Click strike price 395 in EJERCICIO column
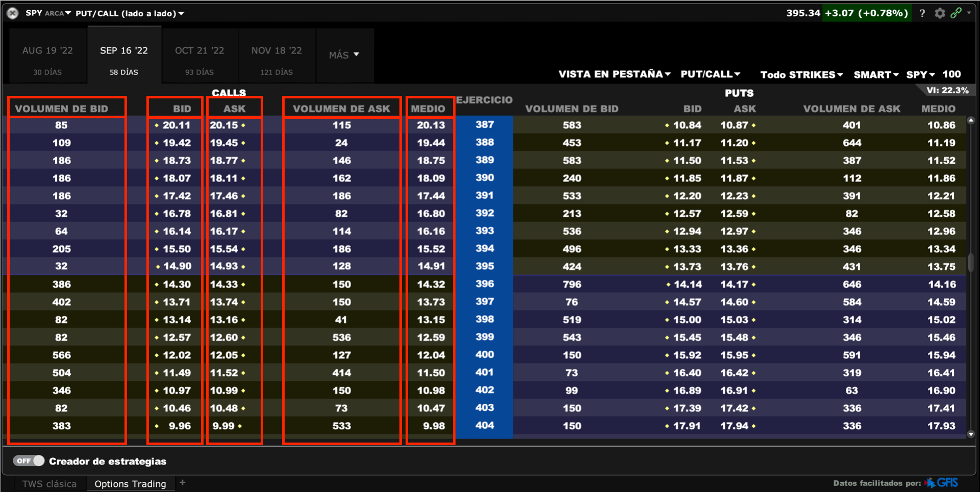 pyautogui.click(x=485, y=266)
